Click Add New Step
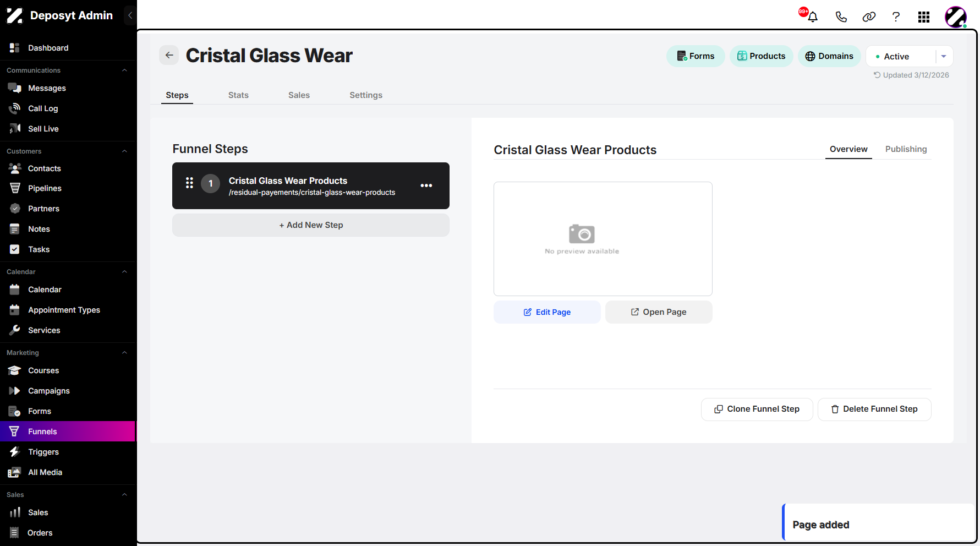 [311, 225]
